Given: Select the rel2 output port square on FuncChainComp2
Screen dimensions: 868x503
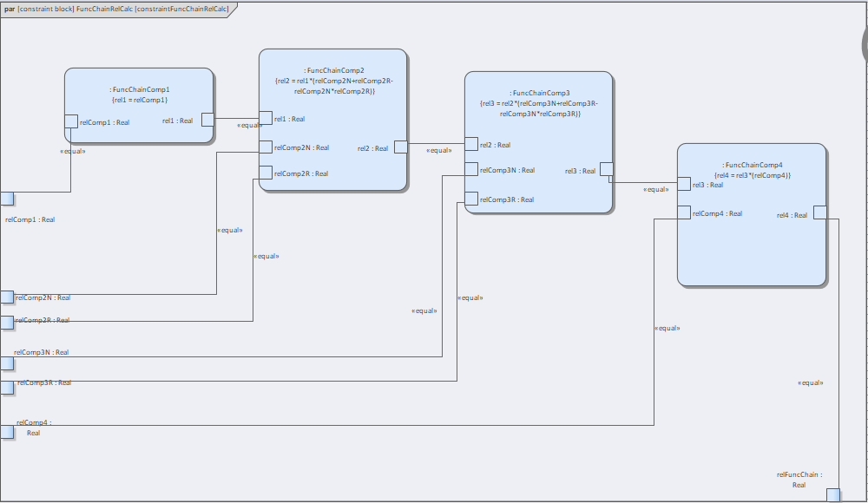Looking at the screenshot, I should tap(401, 147).
